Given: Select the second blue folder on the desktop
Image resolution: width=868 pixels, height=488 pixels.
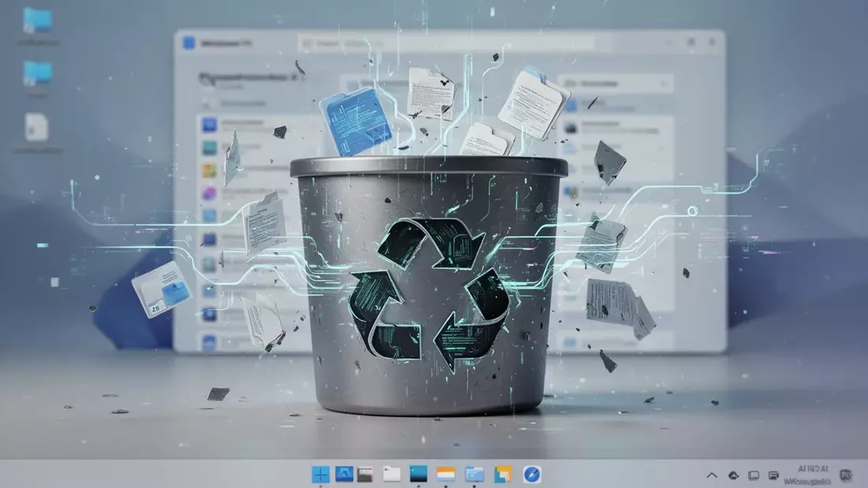Looking at the screenshot, I should tap(38, 73).
